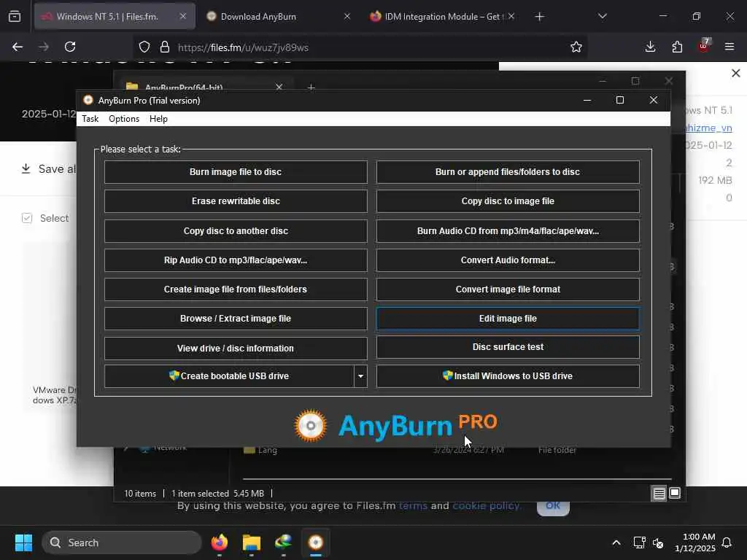Open Firefox application hamburger menu
Viewport: 747px width, 560px height.
tap(729, 47)
